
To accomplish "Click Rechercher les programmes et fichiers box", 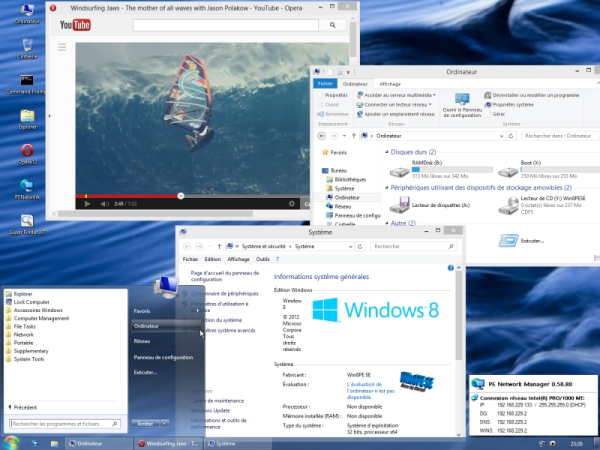I will (x=65, y=424).
